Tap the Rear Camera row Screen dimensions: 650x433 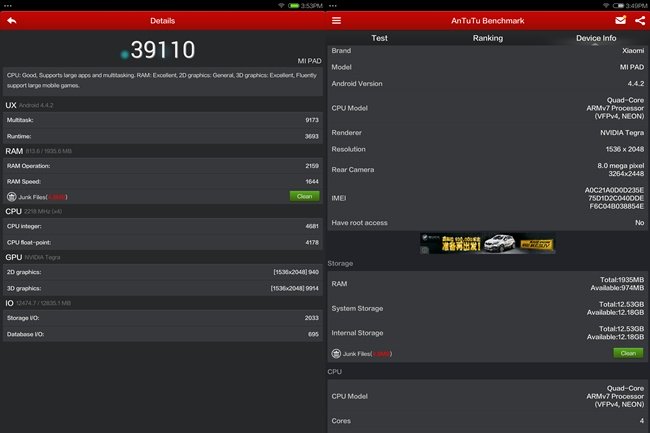[x=488, y=169]
